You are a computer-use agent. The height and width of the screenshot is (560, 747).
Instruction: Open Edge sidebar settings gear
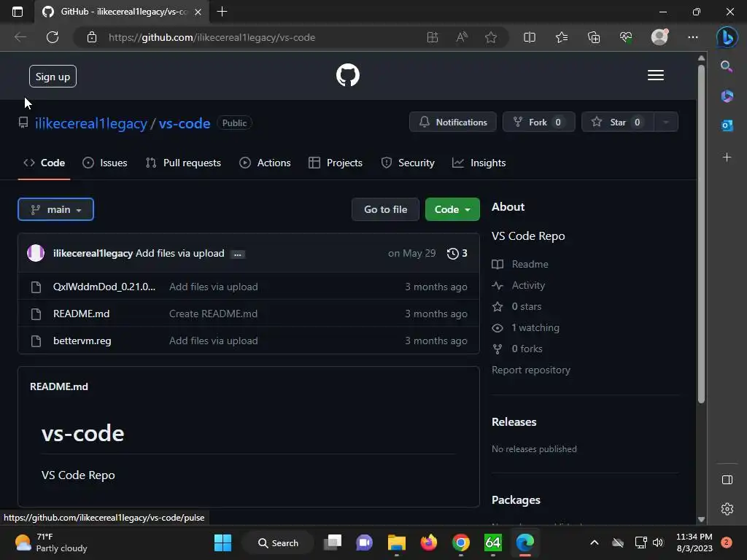(x=727, y=509)
